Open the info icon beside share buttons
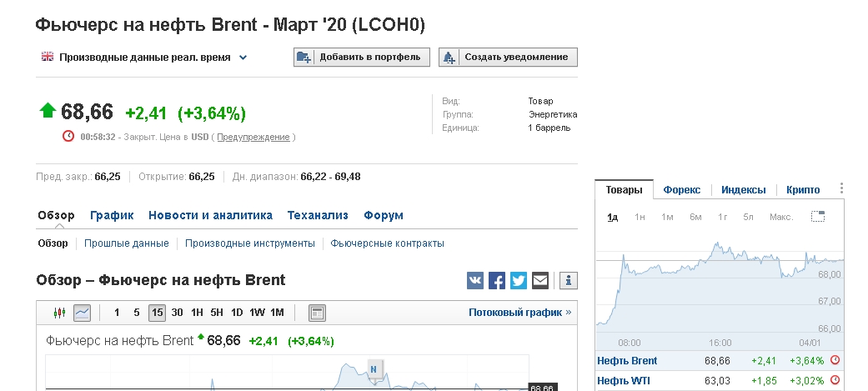This screenshot has height=391, width=868. click(569, 280)
